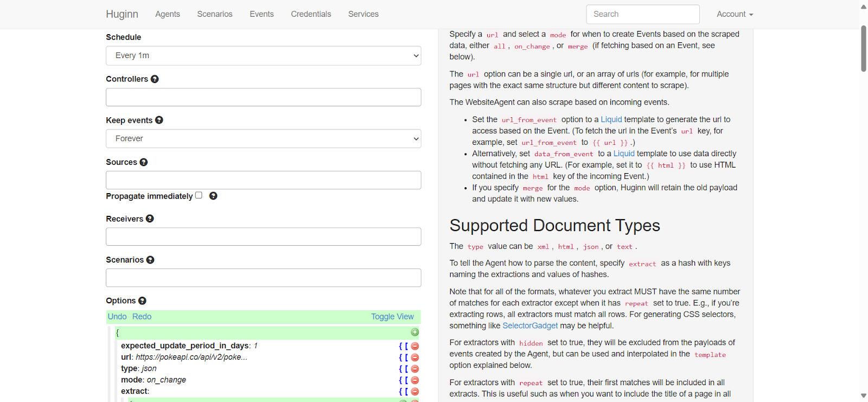
Task: Edit the type value json
Action: [149, 368]
